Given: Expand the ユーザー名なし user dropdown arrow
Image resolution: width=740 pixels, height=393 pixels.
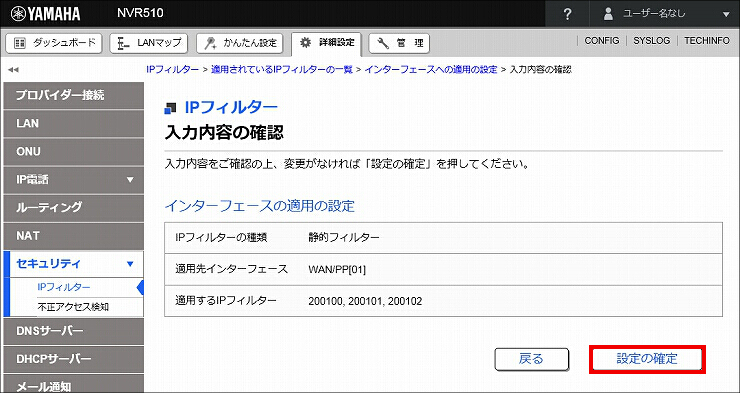Looking at the screenshot, I should tap(726, 15).
